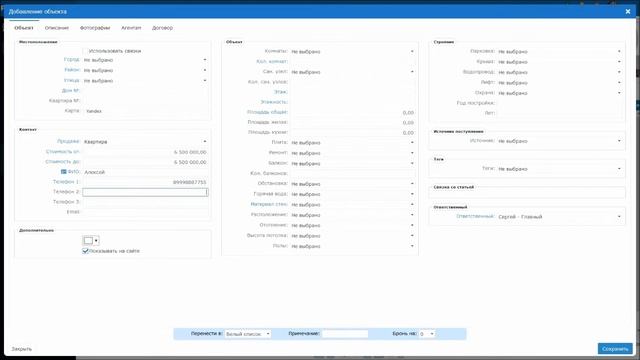Click the Стоимость от field
Viewport: 640px width, 360px height.
click(x=145, y=152)
